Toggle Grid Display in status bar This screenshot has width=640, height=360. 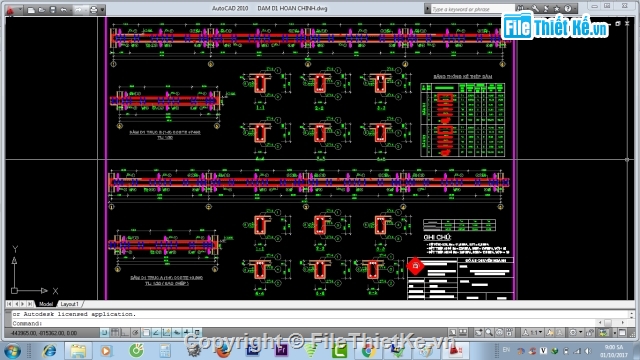click(115, 333)
